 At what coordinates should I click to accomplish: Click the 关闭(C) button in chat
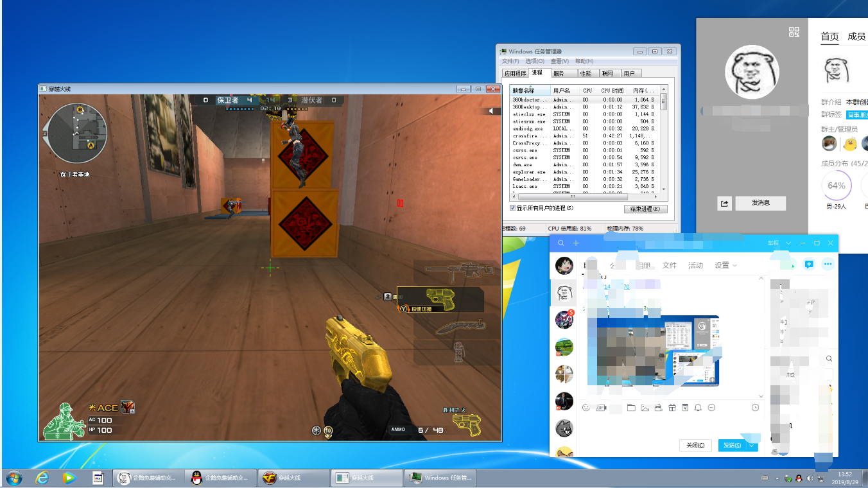[695, 445]
